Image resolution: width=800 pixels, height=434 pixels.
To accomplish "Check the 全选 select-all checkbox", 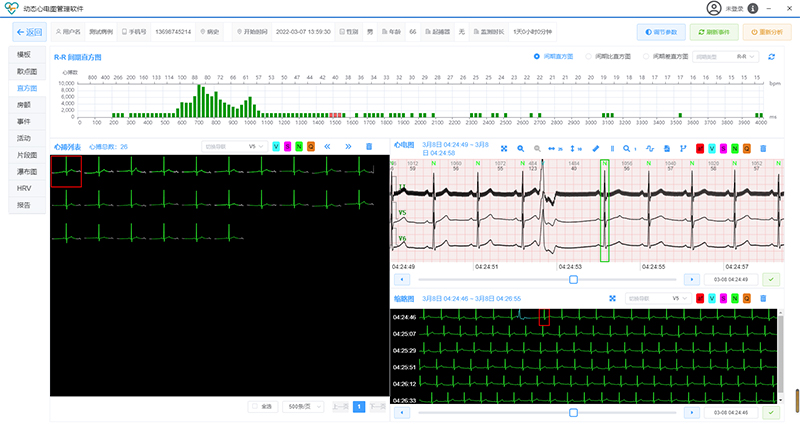I will [x=255, y=407].
